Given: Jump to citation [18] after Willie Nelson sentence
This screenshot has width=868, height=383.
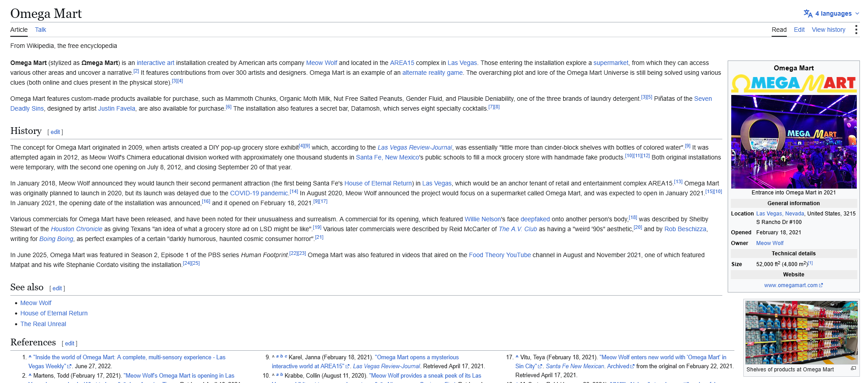Looking at the screenshot, I should [x=633, y=217].
